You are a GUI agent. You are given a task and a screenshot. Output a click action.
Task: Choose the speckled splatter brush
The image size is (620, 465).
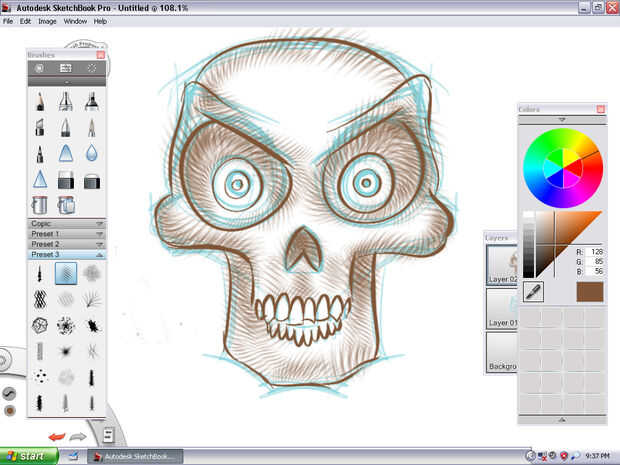click(66, 325)
